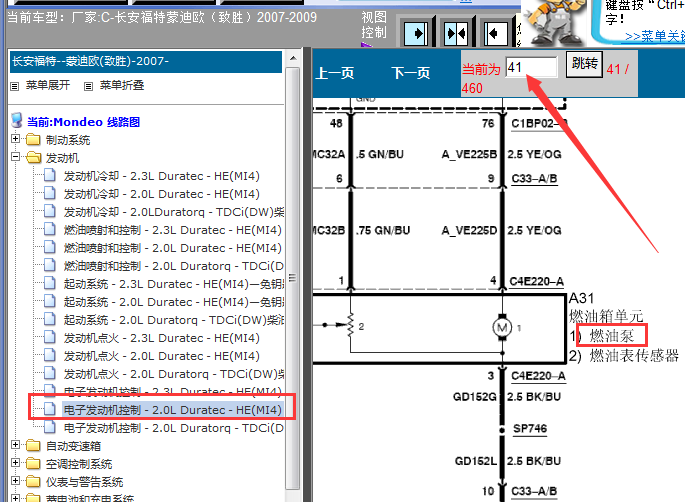Click the 空调控制系统 folder icon

tap(33, 464)
